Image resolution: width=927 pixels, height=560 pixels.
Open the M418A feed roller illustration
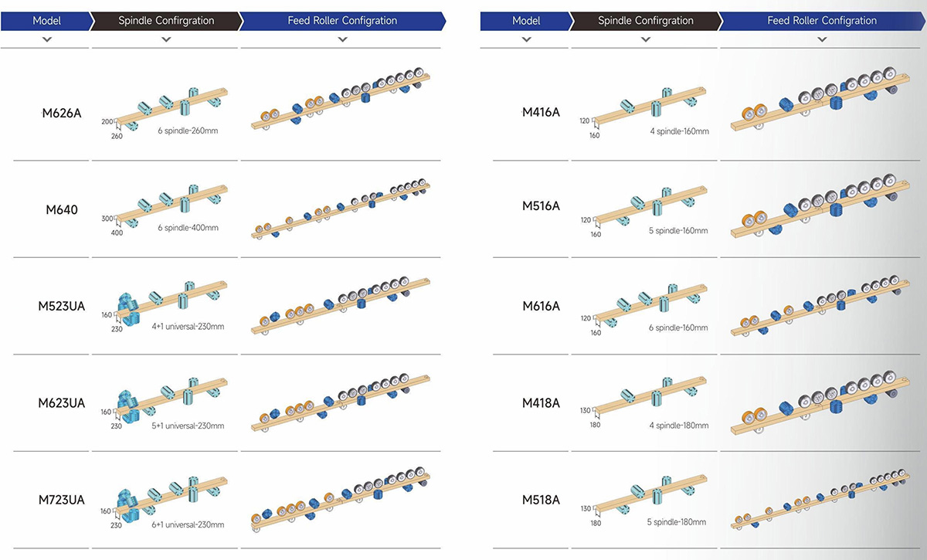[820, 402]
